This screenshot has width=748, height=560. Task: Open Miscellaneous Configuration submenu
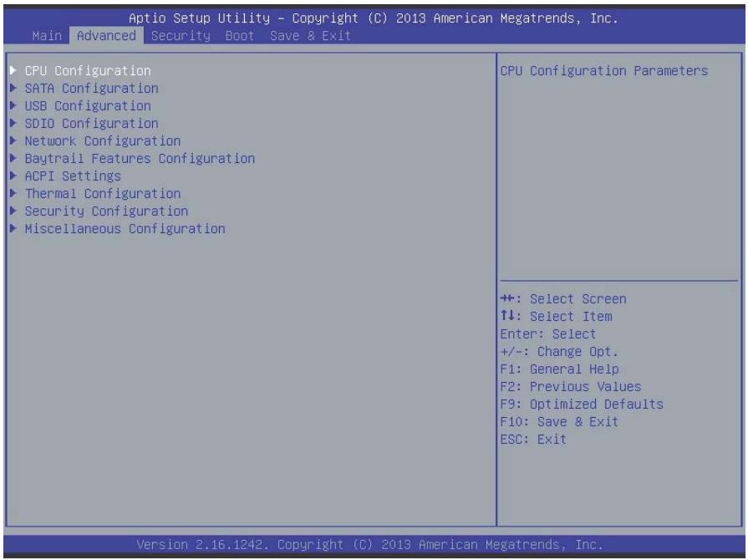[x=125, y=229]
